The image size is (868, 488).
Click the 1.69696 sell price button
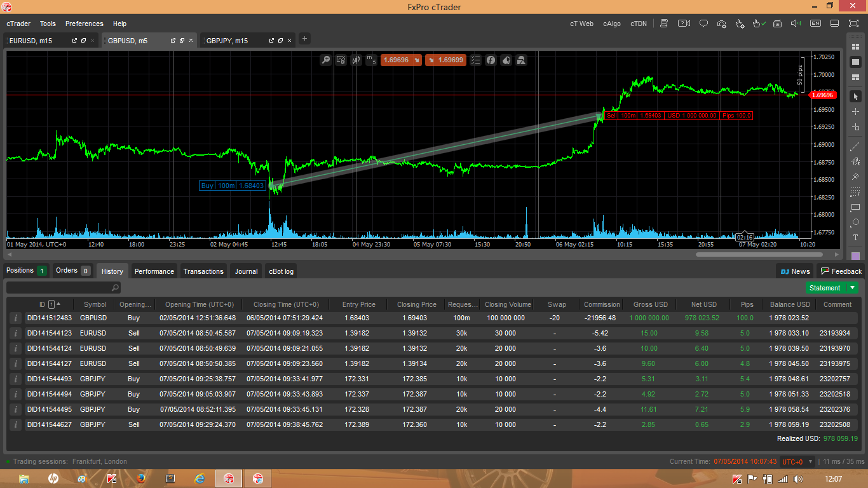click(401, 60)
